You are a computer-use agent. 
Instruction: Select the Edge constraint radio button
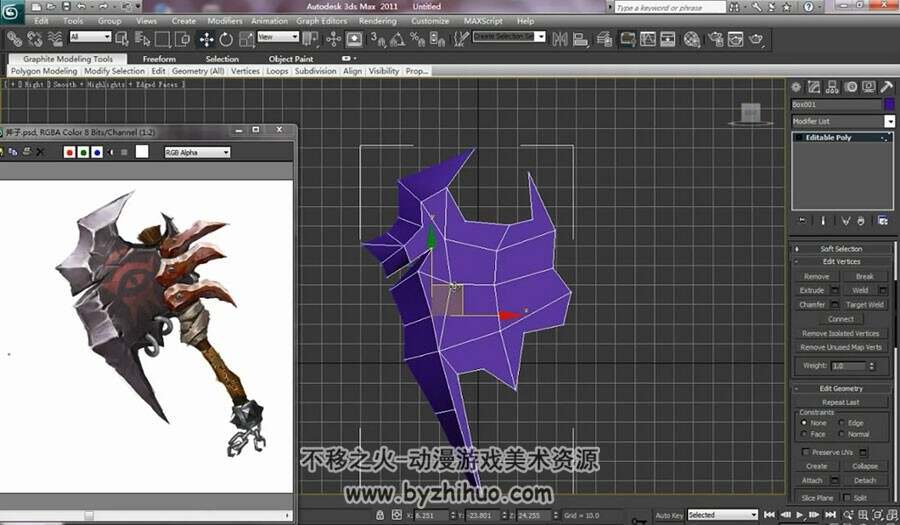[841, 423]
